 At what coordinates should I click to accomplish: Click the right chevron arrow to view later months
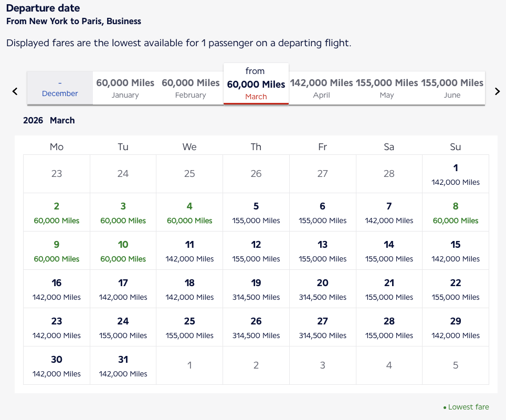[x=497, y=90]
